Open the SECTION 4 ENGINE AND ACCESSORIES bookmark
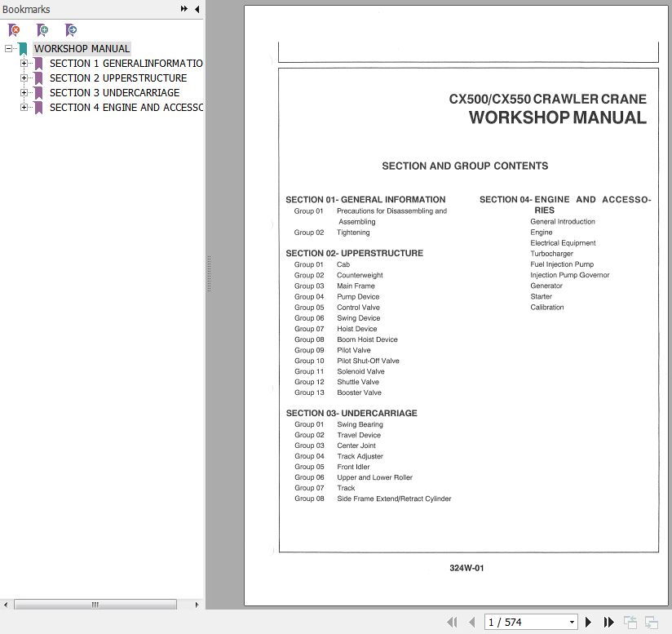This screenshot has width=672, height=634. [x=126, y=107]
